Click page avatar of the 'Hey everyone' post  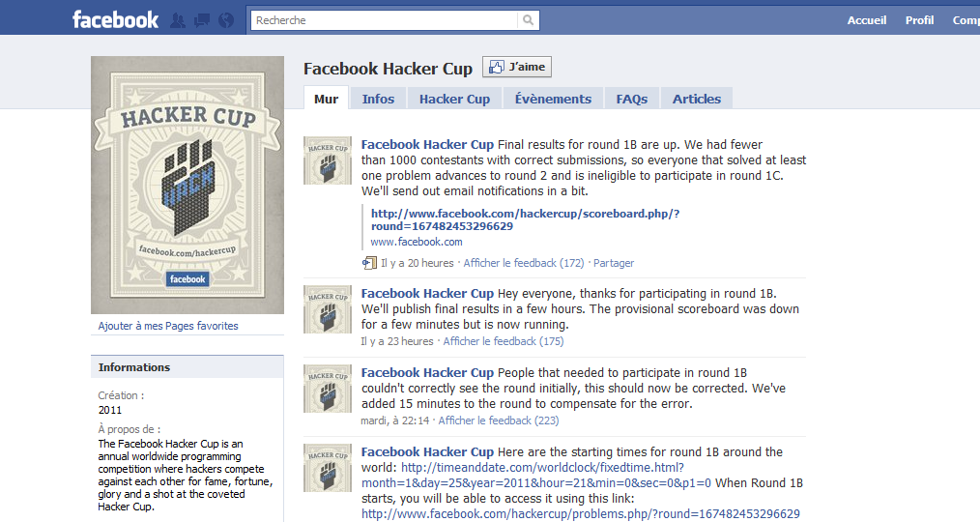(x=328, y=309)
